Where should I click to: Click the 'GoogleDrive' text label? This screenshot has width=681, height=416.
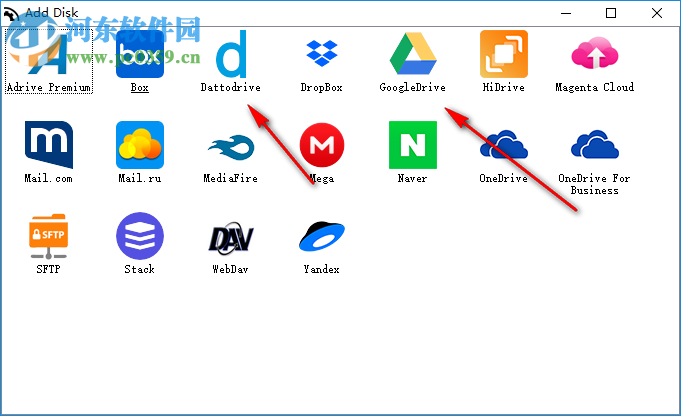click(413, 87)
